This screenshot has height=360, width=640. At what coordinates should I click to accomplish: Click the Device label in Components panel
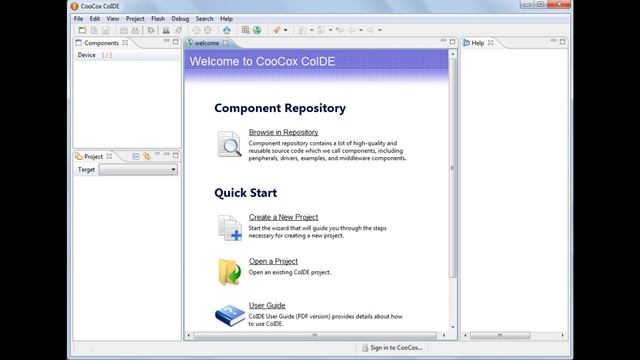click(x=87, y=55)
